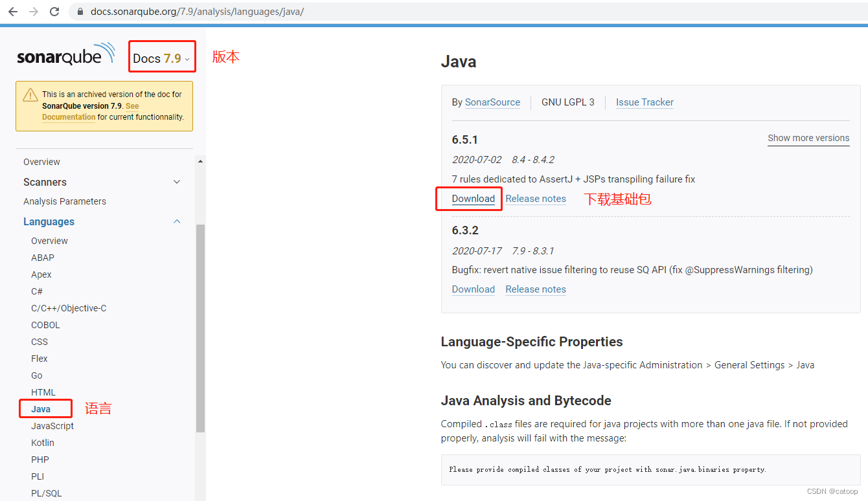Select PHP in the languages list
Screen dimensions: 868x501
coord(40,460)
